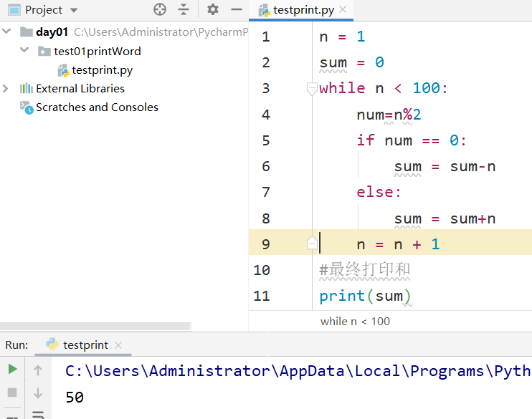
Task: Select Scratches and Consoles item
Action: 97,107
